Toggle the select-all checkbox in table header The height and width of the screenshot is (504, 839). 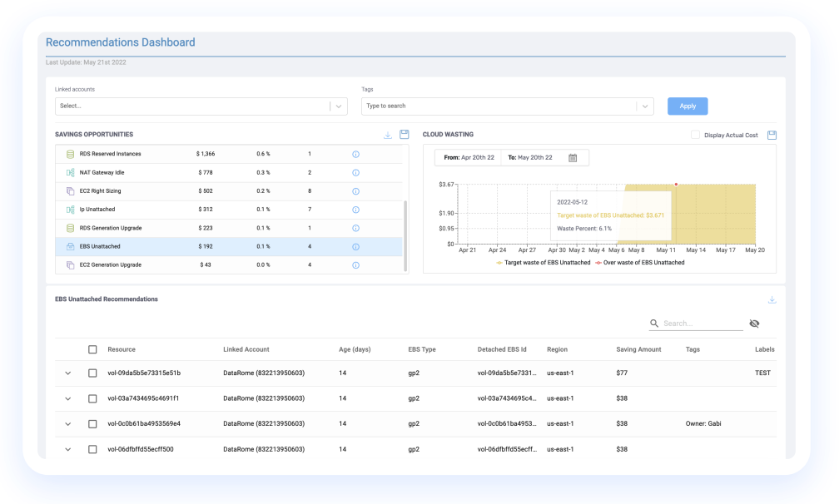[x=92, y=349]
